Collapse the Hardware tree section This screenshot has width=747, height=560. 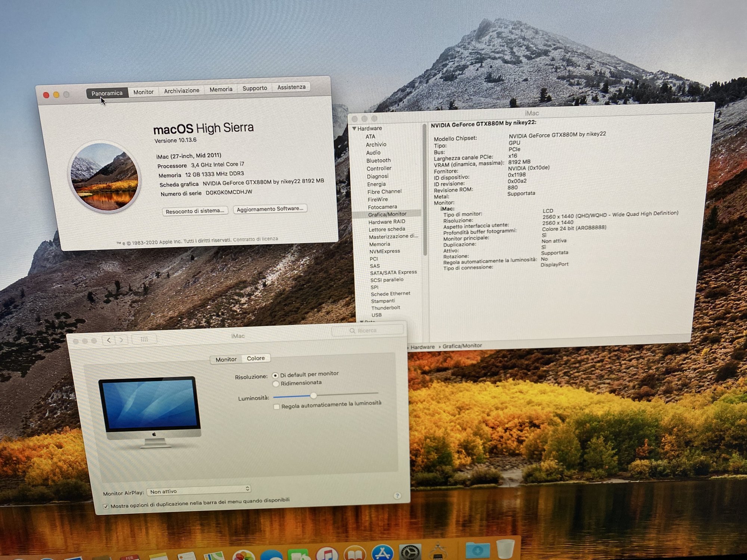tap(354, 128)
